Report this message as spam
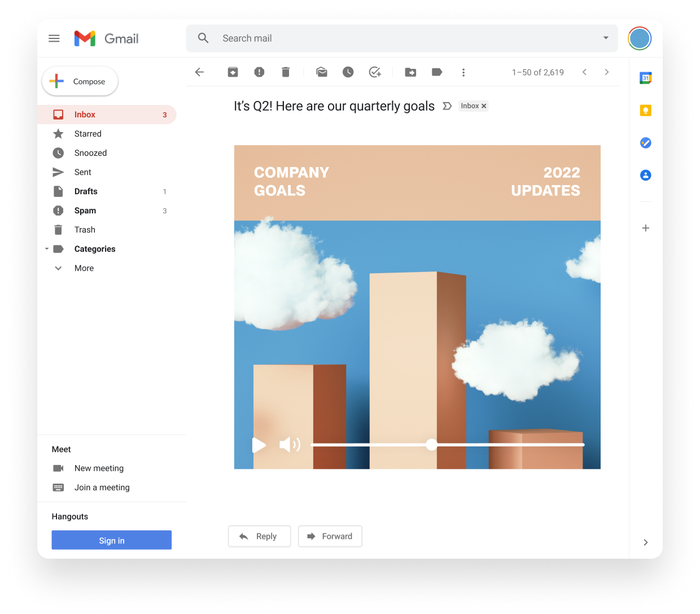This screenshot has height=614, width=700. pyautogui.click(x=259, y=72)
